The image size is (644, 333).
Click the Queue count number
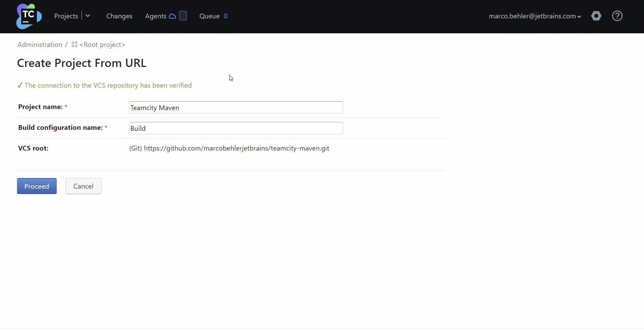tap(226, 16)
